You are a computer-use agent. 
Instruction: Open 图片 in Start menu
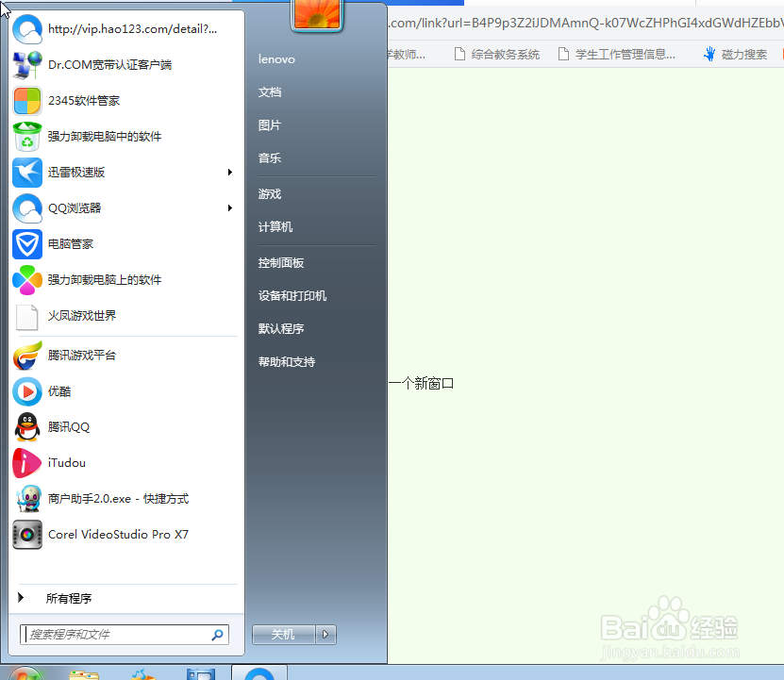270,125
